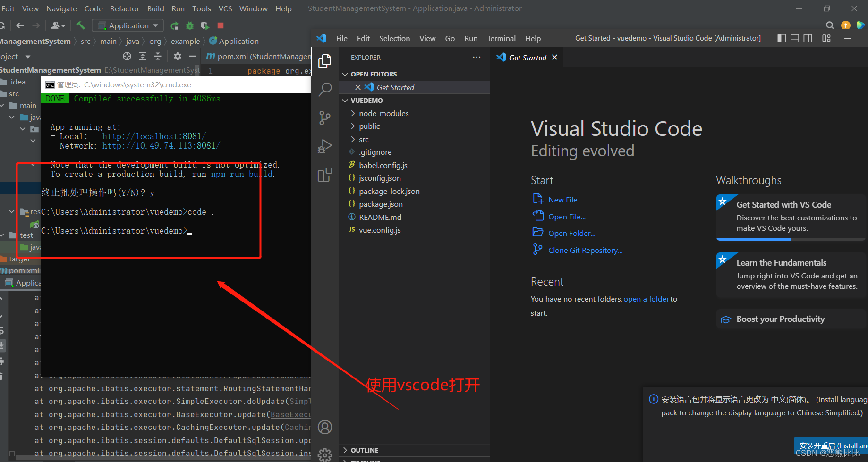Open vue.config.js in VS Code Explorer
Image resolution: width=868 pixels, height=462 pixels.
click(380, 230)
